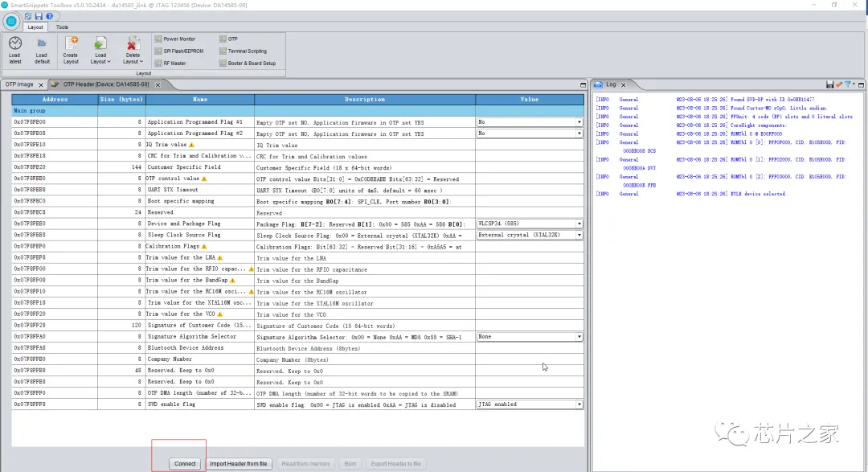Select OTP DMA length name cell

tap(200, 393)
